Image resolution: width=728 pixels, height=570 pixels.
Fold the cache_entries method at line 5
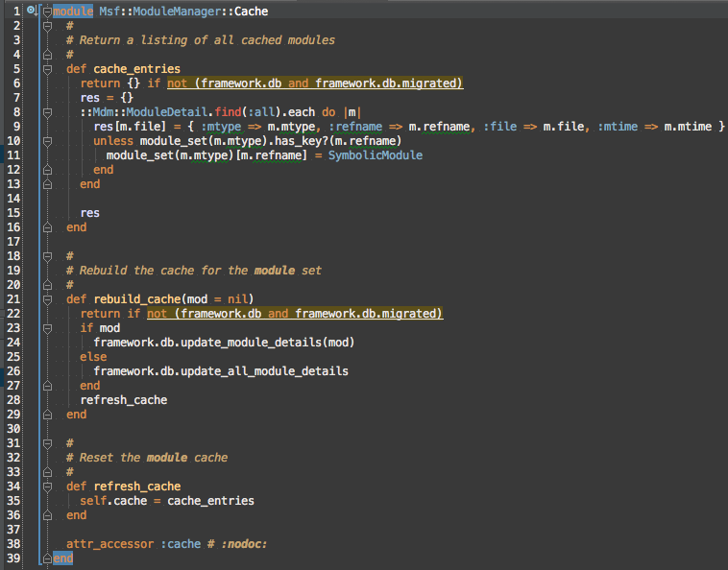click(x=47, y=69)
